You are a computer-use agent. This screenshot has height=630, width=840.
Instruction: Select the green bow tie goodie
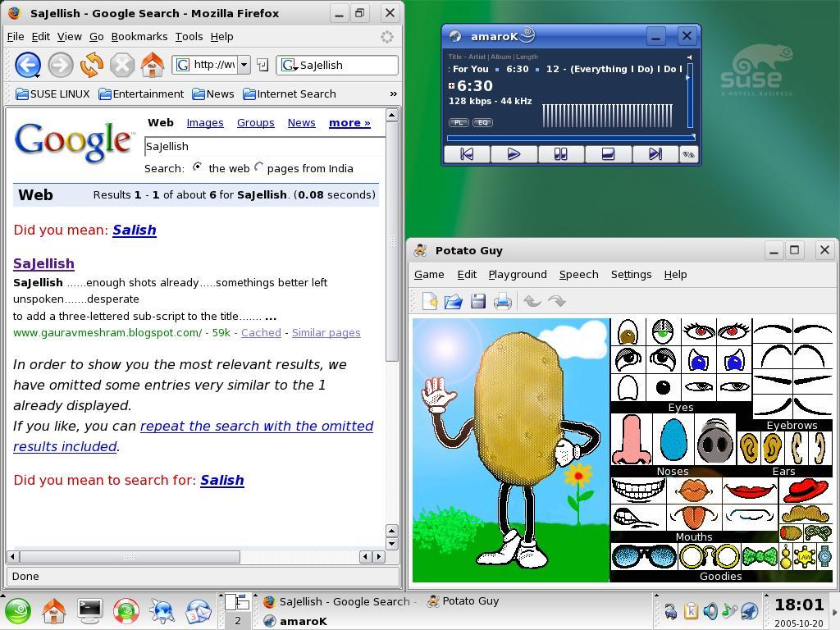760,557
